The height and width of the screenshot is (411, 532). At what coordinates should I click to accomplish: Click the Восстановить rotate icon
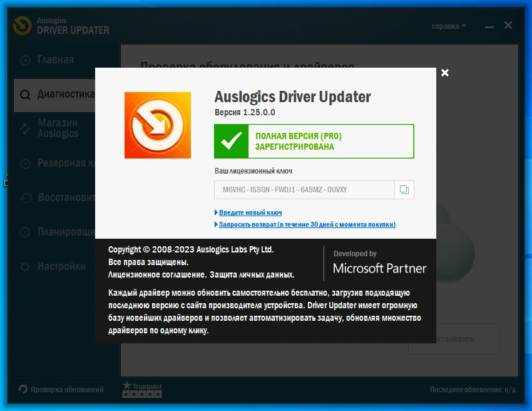(x=26, y=198)
